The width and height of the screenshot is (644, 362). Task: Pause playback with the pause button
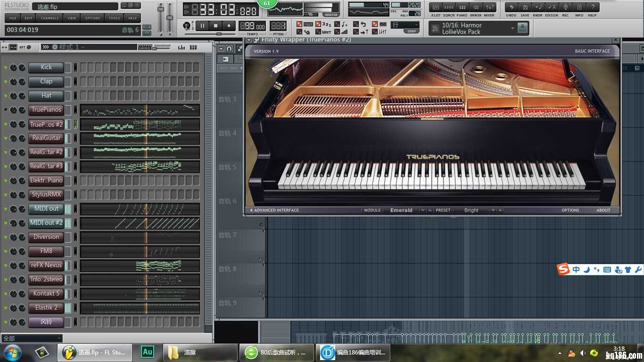coord(203,26)
